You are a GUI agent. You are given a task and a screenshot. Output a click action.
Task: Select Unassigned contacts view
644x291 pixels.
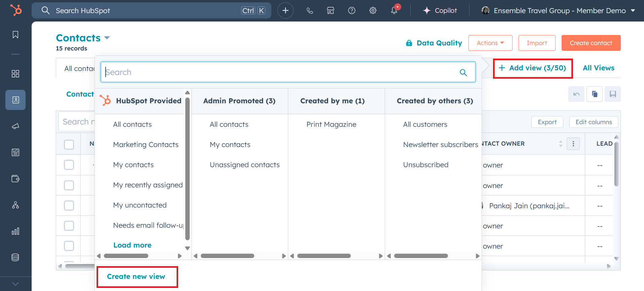coord(245,165)
